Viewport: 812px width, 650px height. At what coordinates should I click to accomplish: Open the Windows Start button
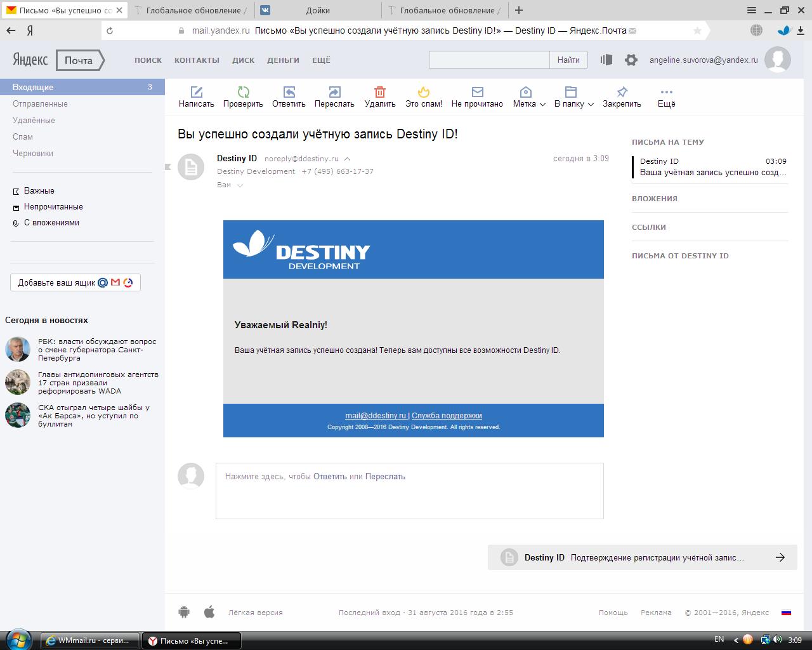tap(18, 640)
